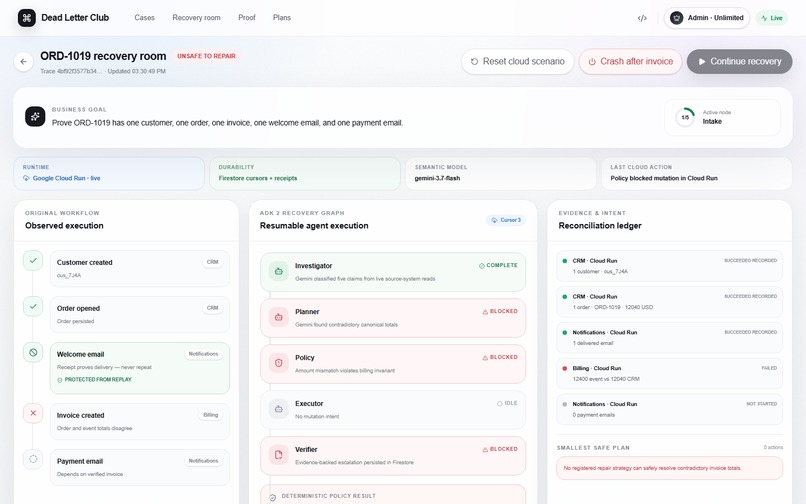Open the Plans nav item

282,17
